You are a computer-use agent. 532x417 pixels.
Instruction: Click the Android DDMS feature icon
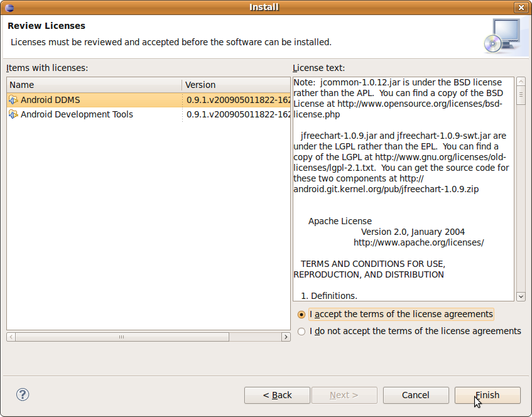[13, 100]
